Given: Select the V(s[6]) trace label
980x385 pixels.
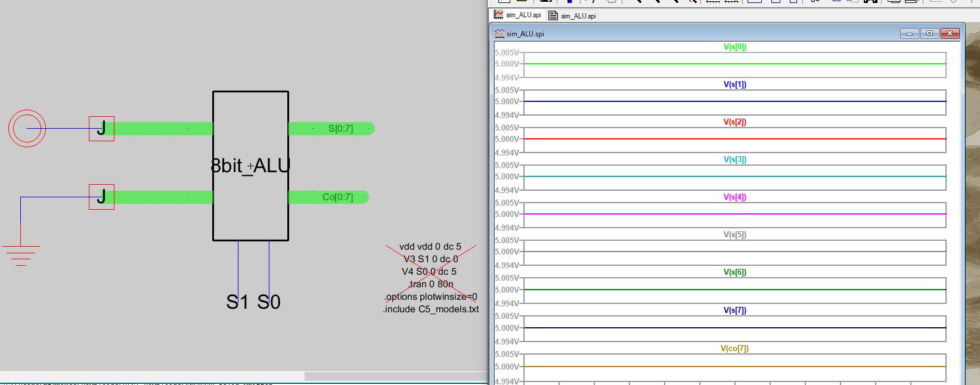Looking at the screenshot, I should (x=734, y=272).
